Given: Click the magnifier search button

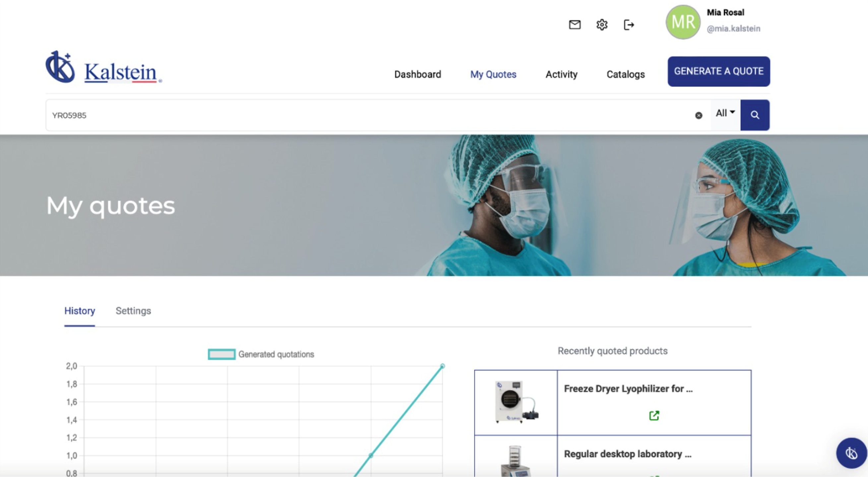Looking at the screenshot, I should [755, 115].
